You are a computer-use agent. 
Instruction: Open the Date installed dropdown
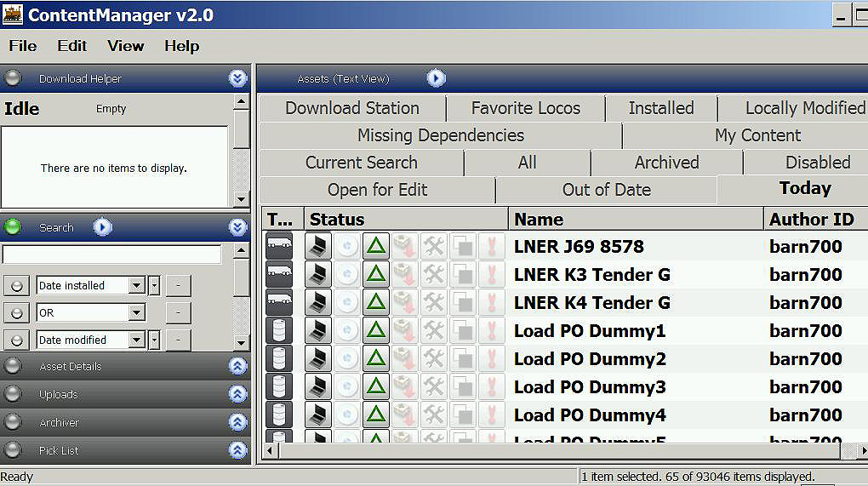pyautogui.click(x=136, y=286)
